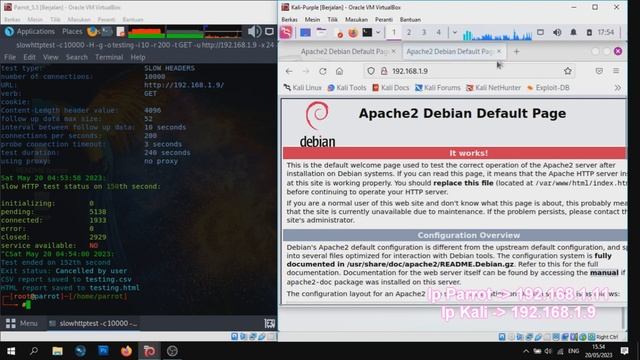Screen dimensions: 640x360
Task: Switch to Kali workspace 1
Action: [393, 32]
